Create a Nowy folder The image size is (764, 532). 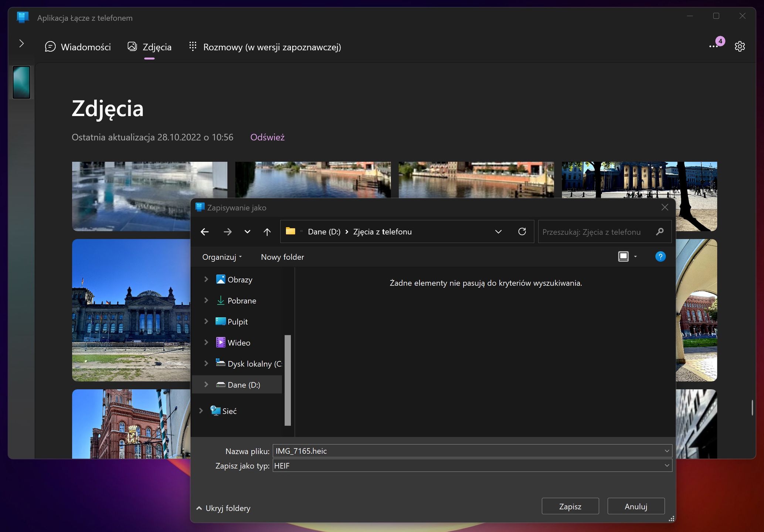coord(282,257)
